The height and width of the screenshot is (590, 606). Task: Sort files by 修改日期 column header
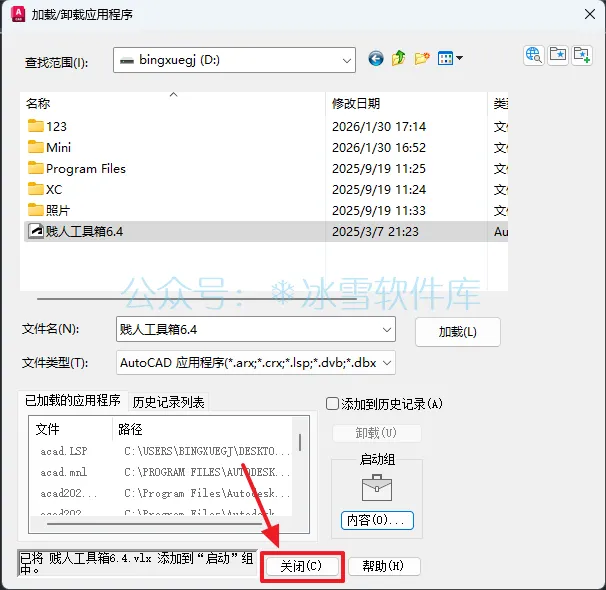pyautogui.click(x=407, y=103)
